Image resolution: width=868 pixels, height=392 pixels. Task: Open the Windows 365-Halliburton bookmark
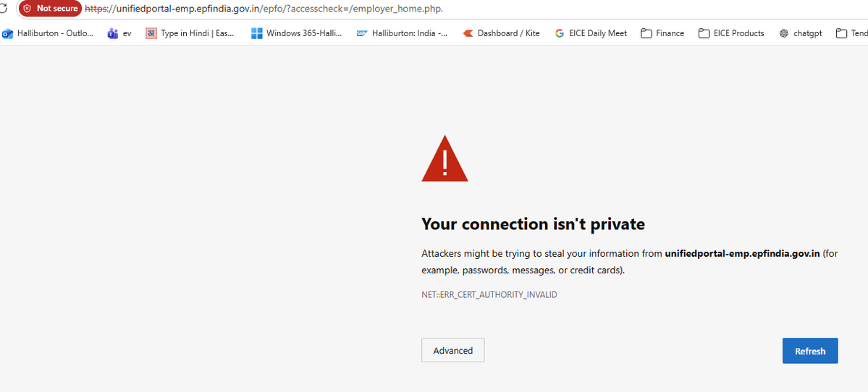pyautogui.click(x=296, y=33)
